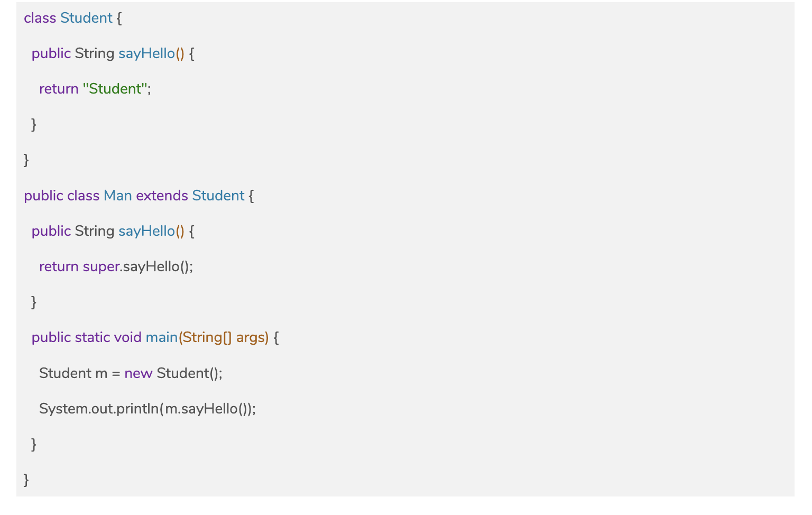This screenshot has height=515, width=812.
Task: Click the return keyword before super
Action: [59, 266]
